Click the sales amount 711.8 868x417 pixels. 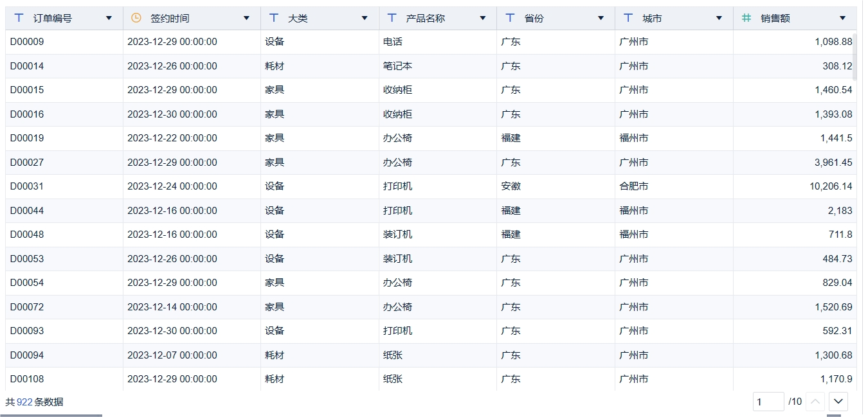pos(840,235)
